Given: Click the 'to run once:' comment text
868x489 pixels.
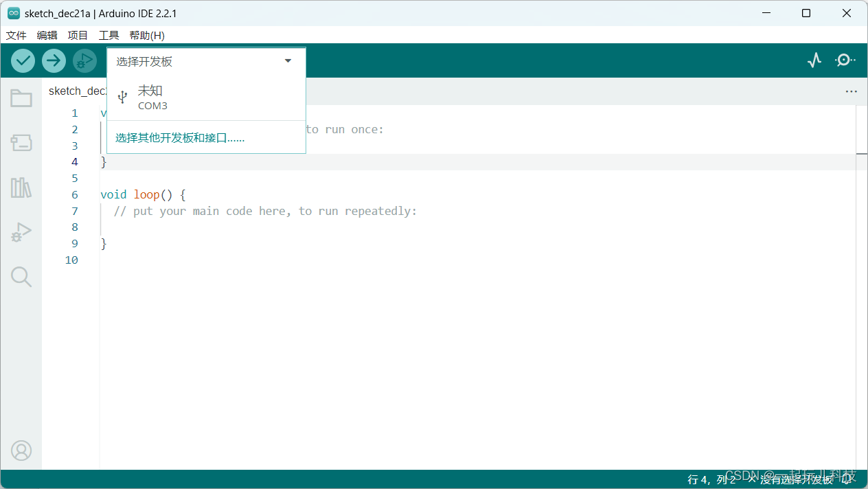Looking at the screenshot, I should 345,129.
